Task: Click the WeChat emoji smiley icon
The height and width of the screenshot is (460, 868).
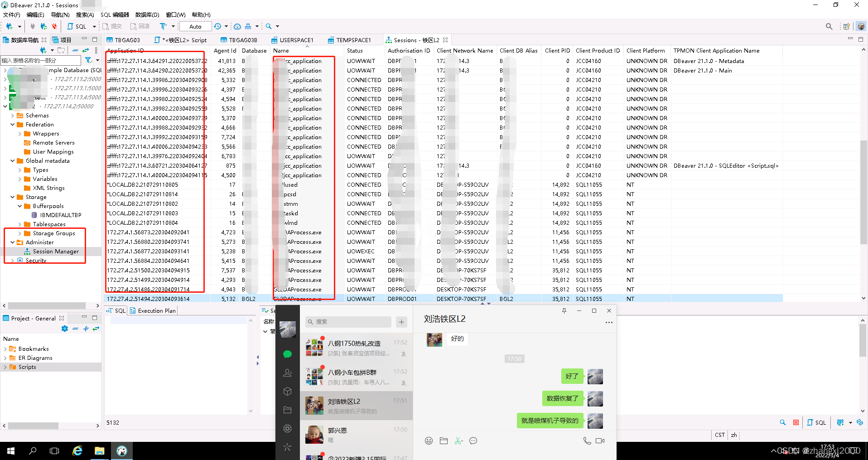Action: tap(429, 441)
